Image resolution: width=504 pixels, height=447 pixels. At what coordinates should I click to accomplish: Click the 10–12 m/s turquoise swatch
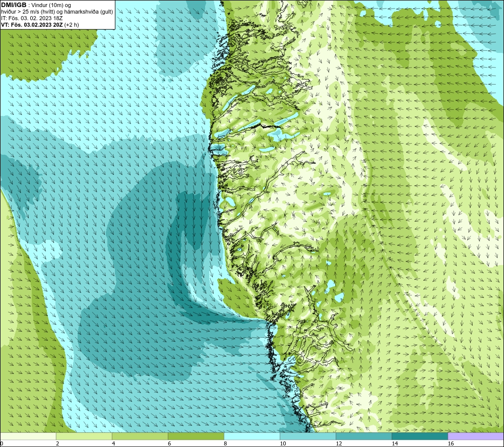(x=307, y=436)
